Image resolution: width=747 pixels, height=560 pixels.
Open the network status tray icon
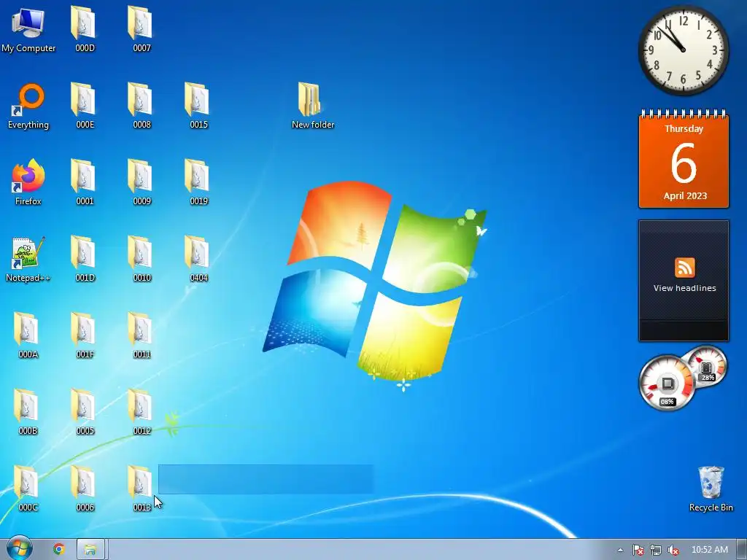point(656,550)
